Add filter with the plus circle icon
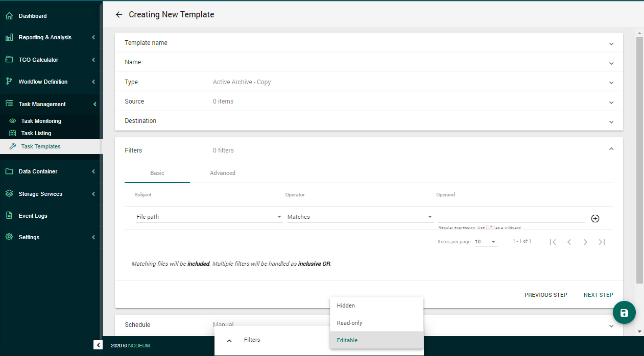The image size is (644, 356). [595, 218]
